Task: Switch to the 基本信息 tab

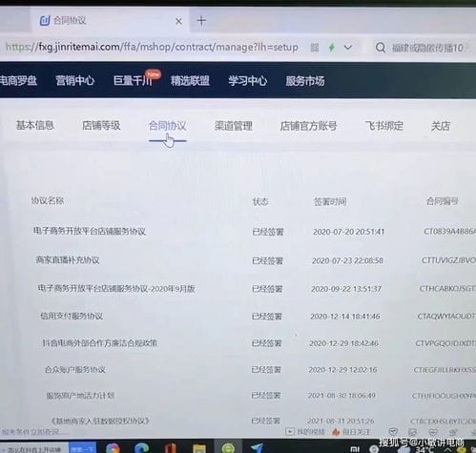Action: pos(35,125)
